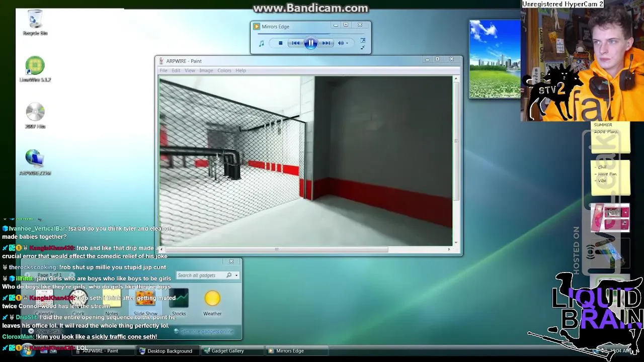Skip to next track in media player
Image resolution: width=644 pixels, height=362 pixels.
click(x=326, y=43)
